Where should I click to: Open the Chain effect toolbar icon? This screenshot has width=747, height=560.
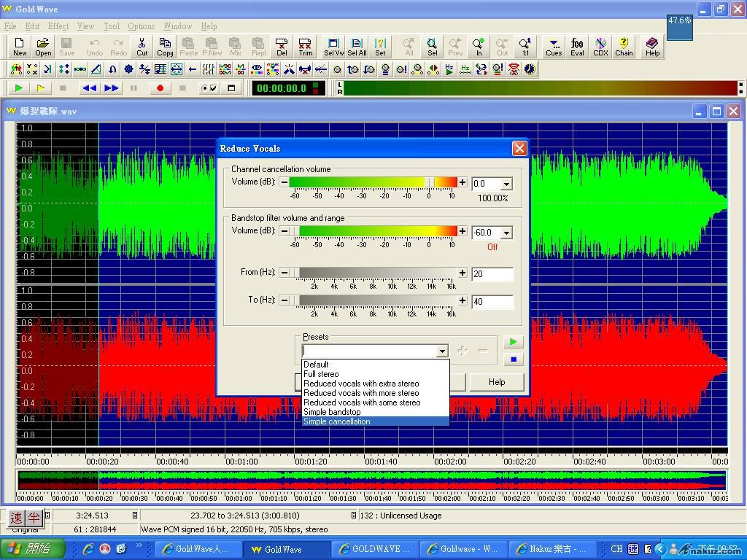[624, 47]
